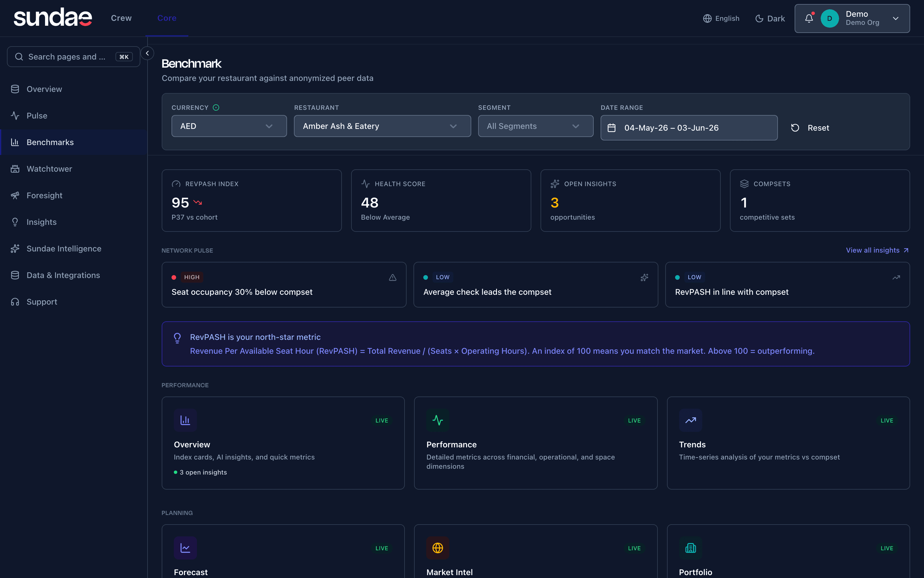The image size is (924, 578).
Task: Click the Forecast card title
Action: [191, 572]
